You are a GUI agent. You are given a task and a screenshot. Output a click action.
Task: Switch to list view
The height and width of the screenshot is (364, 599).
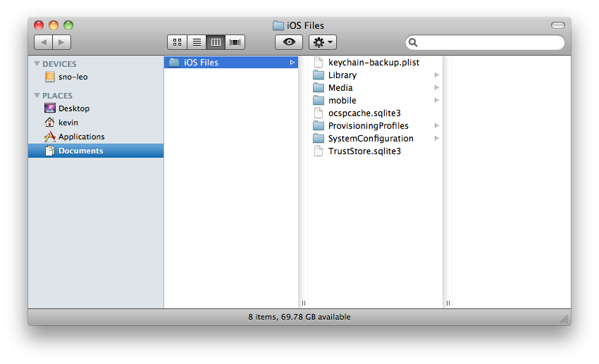[x=197, y=42]
